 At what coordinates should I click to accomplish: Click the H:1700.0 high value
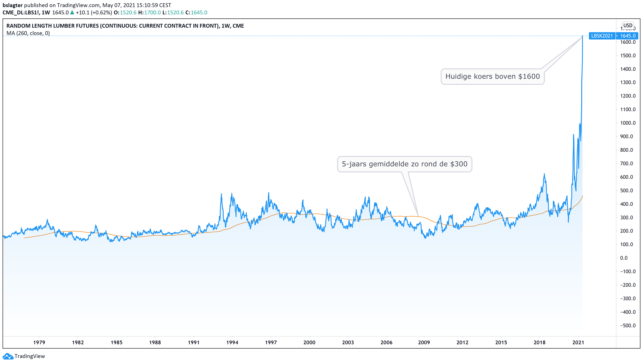click(x=149, y=12)
